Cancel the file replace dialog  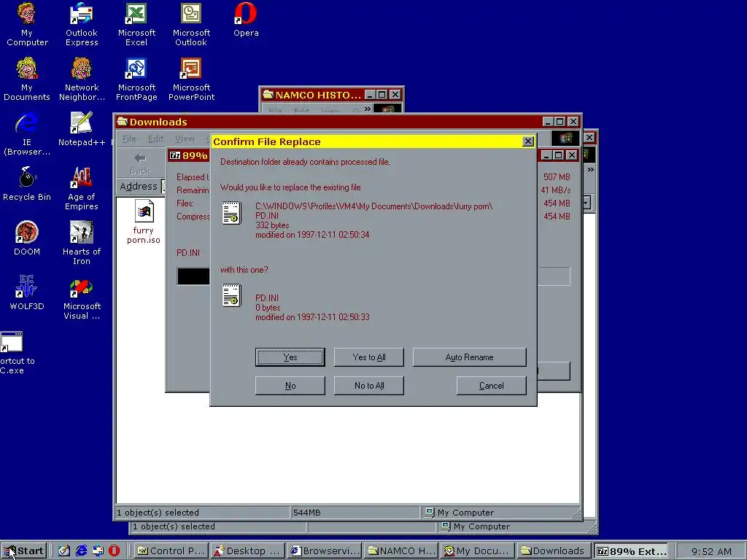pyautogui.click(x=491, y=386)
